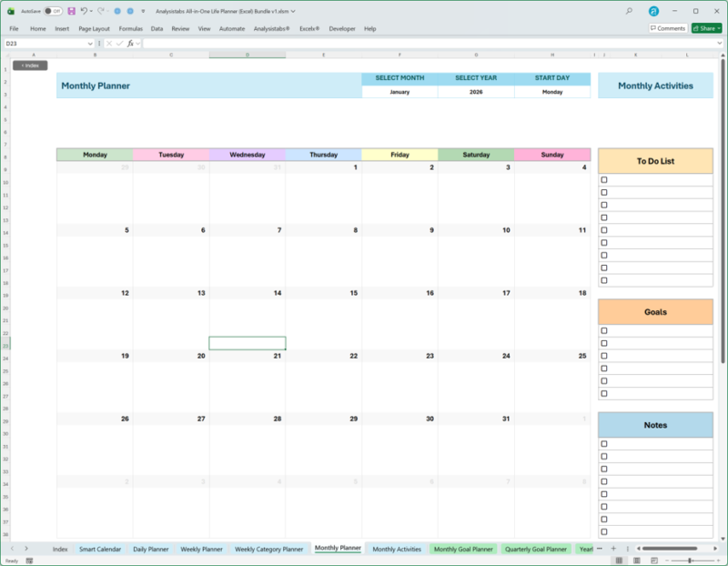Switch to the Daily Planner sheet tab
728x566 pixels.
(x=152, y=549)
